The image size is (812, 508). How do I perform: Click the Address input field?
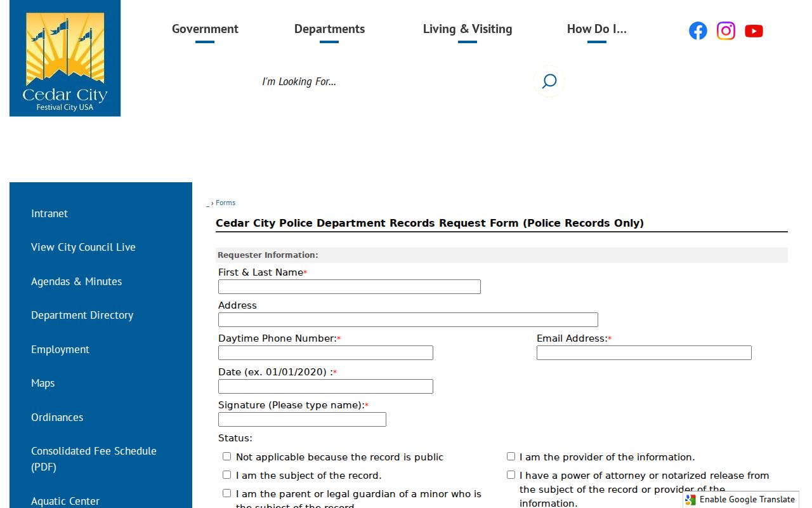pyautogui.click(x=408, y=320)
